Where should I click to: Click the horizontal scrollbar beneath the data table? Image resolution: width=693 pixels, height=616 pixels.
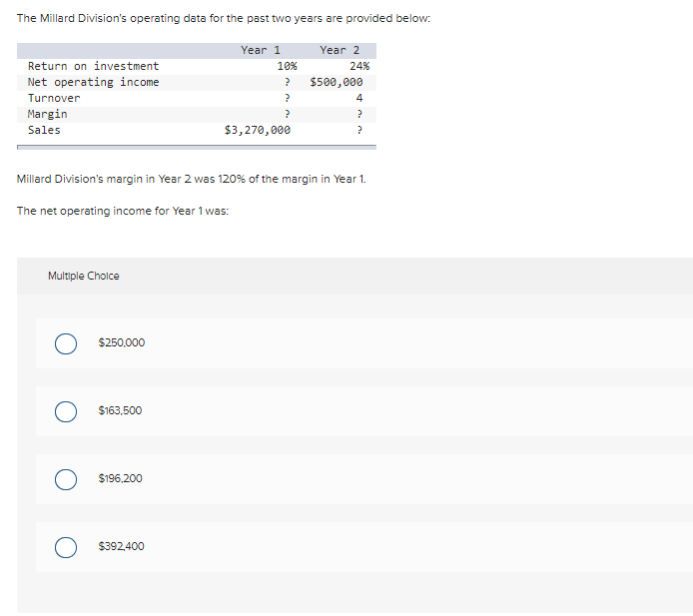point(197,147)
